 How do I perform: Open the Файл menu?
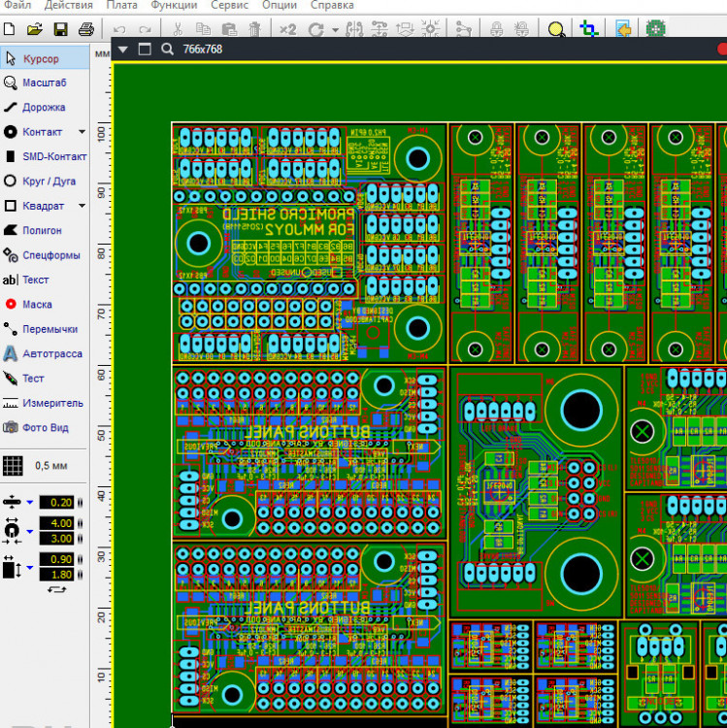(x=17, y=6)
